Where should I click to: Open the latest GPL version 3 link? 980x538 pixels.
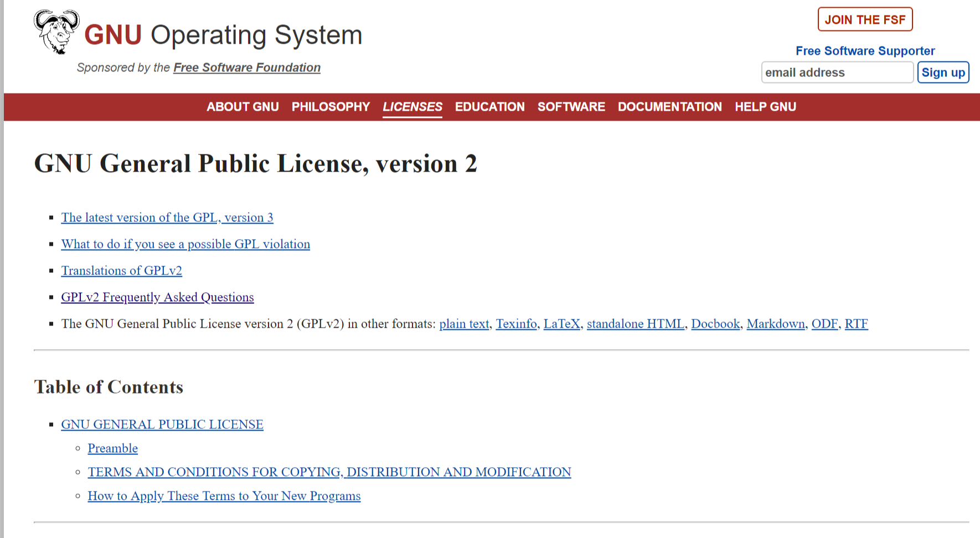click(167, 218)
